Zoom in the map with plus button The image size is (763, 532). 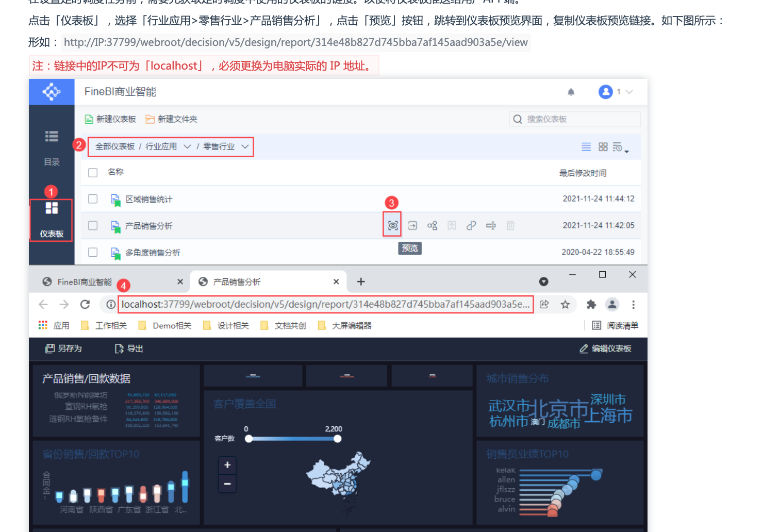pyautogui.click(x=227, y=465)
